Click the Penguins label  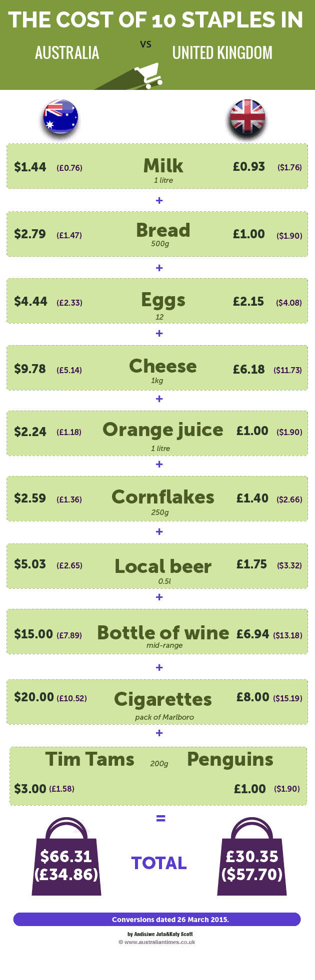tap(230, 759)
